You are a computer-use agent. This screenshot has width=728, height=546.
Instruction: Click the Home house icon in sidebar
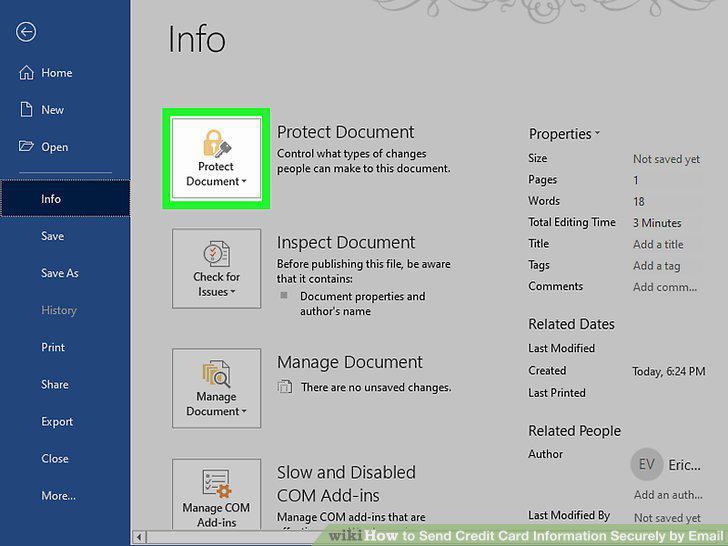[26, 72]
